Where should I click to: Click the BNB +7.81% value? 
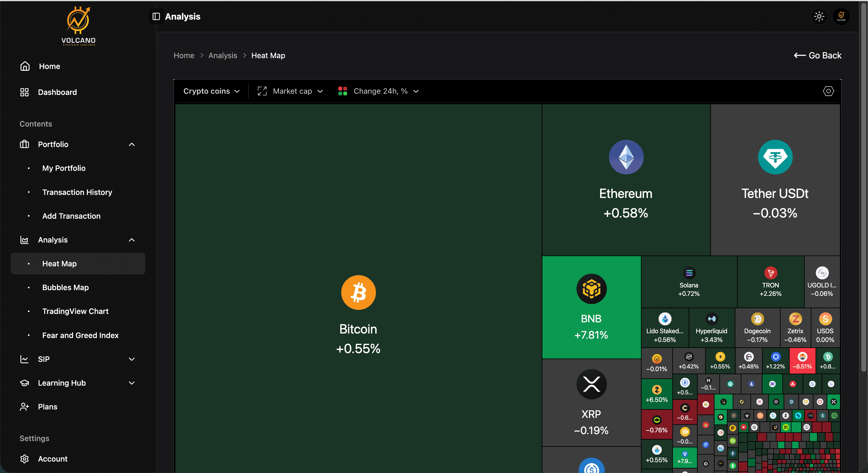pyautogui.click(x=591, y=335)
